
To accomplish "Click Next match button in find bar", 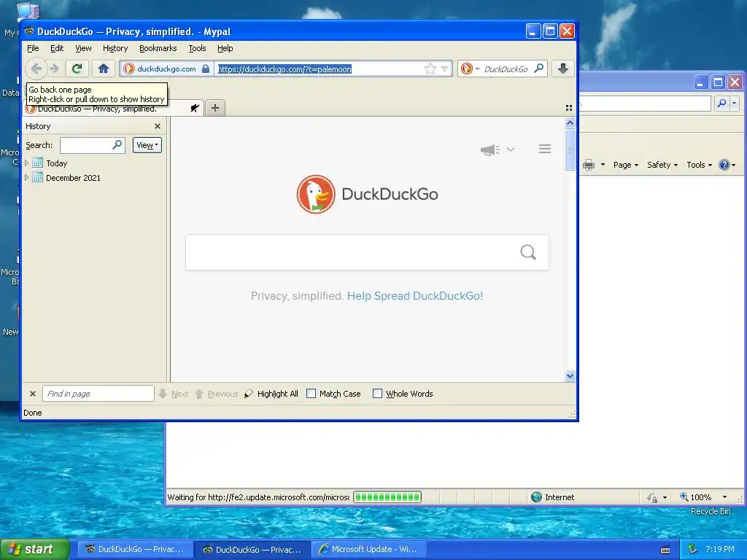I will (174, 394).
